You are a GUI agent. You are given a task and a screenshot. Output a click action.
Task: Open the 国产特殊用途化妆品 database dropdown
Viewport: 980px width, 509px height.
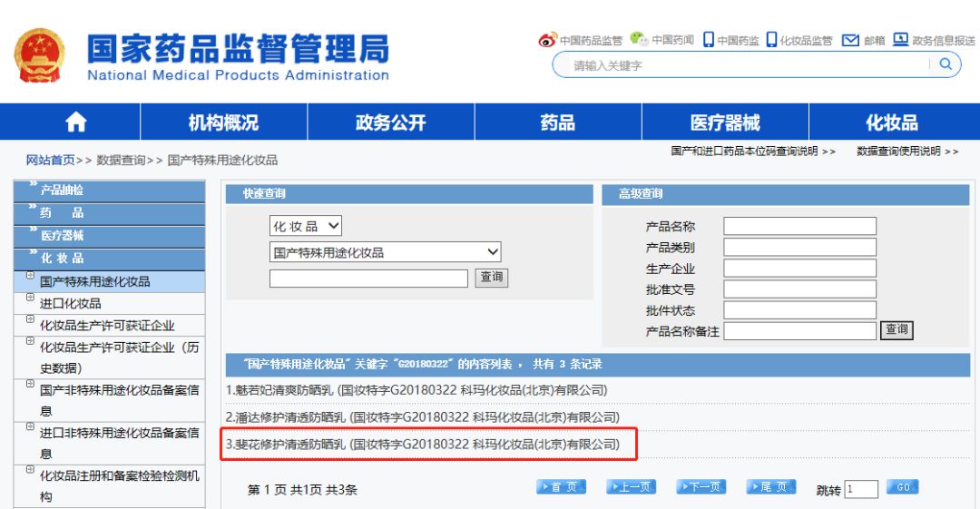(385, 252)
